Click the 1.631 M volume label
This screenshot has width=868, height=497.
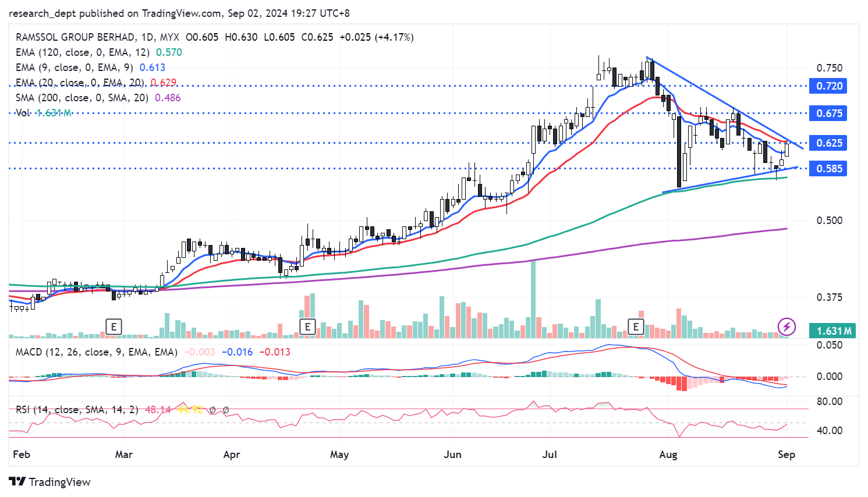(x=834, y=331)
